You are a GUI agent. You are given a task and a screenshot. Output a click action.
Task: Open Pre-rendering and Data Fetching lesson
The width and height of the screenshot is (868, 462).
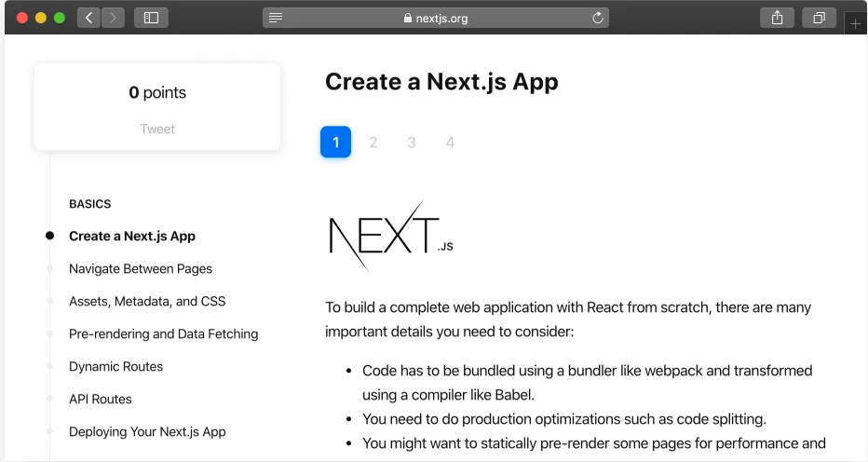click(x=163, y=334)
